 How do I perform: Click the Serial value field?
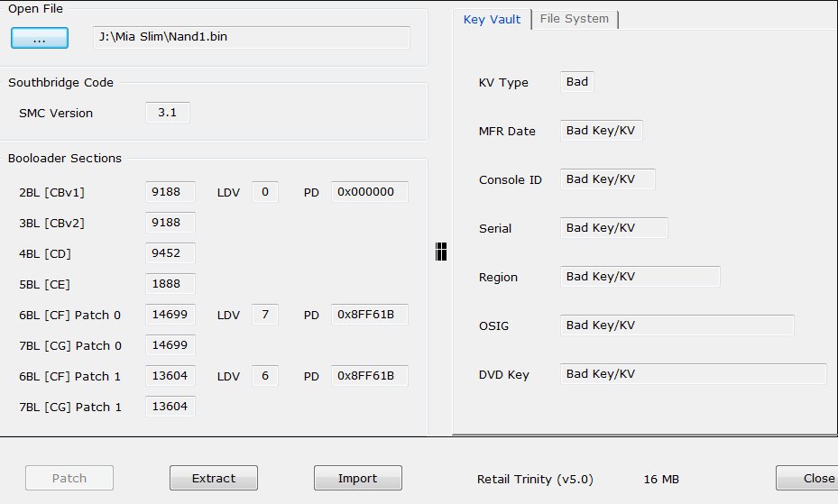pyautogui.click(x=613, y=228)
